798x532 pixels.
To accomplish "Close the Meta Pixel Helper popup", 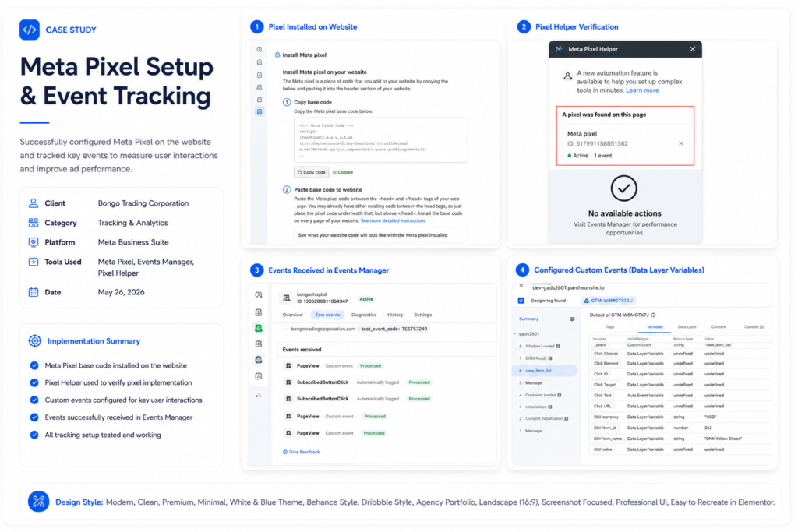I will pos(693,49).
